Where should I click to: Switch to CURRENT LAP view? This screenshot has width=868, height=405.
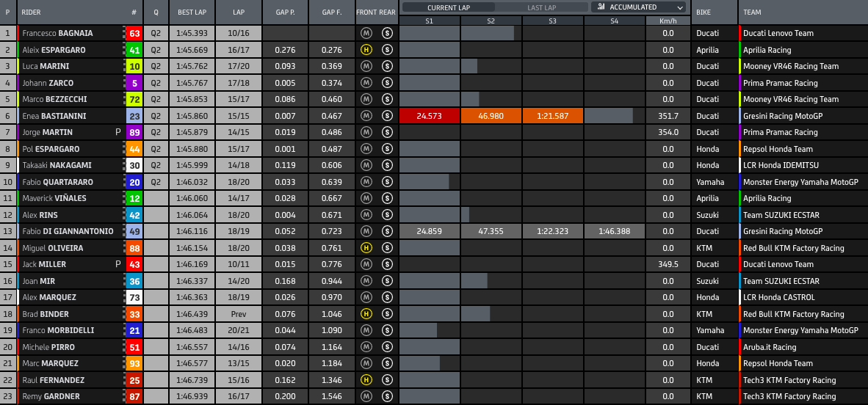coord(449,8)
